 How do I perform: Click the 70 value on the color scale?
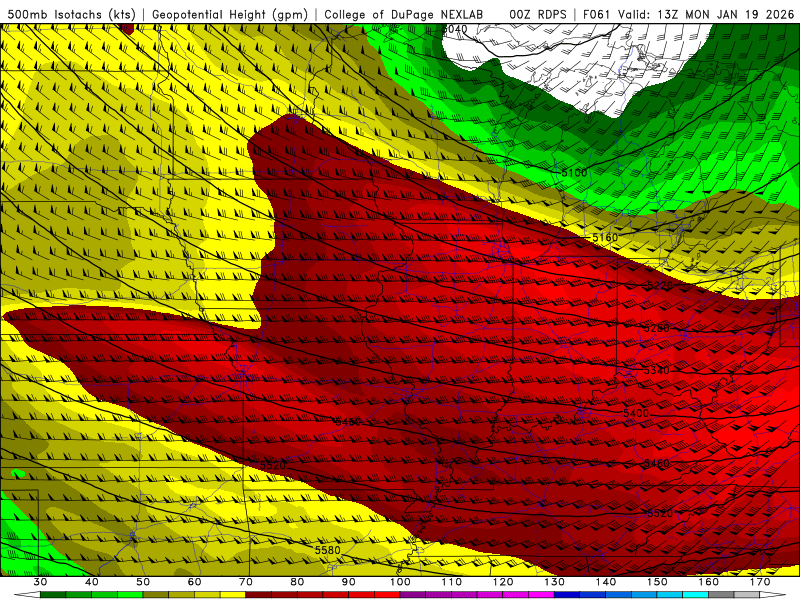pyautogui.click(x=246, y=582)
